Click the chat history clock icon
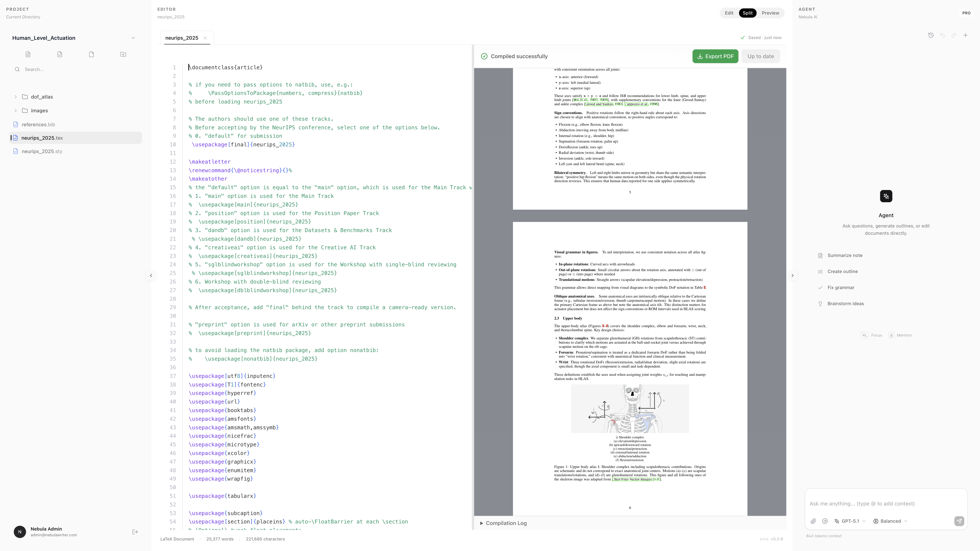The height and width of the screenshot is (551, 980). pyautogui.click(x=931, y=35)
